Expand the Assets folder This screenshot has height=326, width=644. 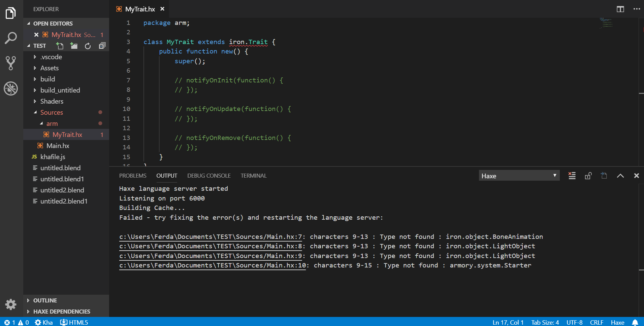click(66, 68)
